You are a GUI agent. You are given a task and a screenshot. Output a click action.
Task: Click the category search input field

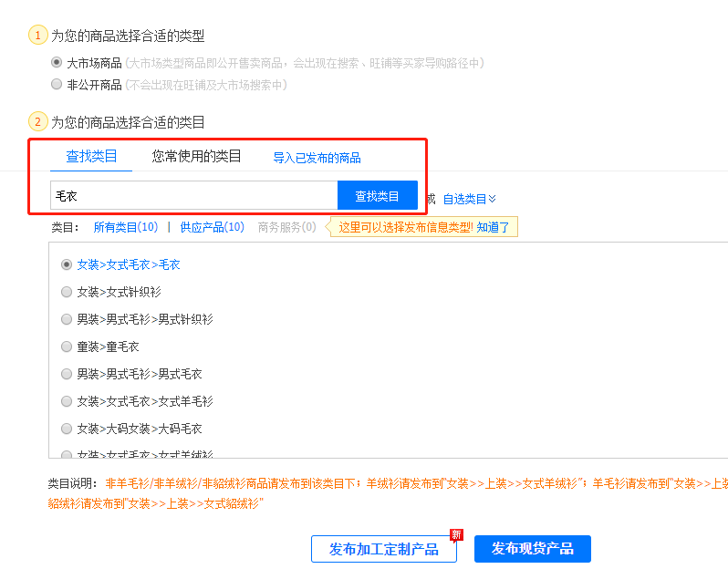193,196
